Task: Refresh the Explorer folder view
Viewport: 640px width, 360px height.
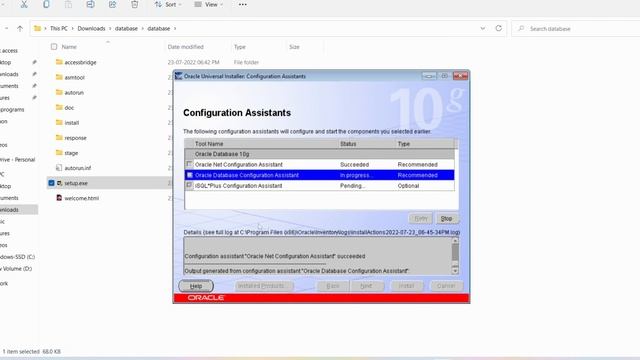Action: (x=498, y=28)
